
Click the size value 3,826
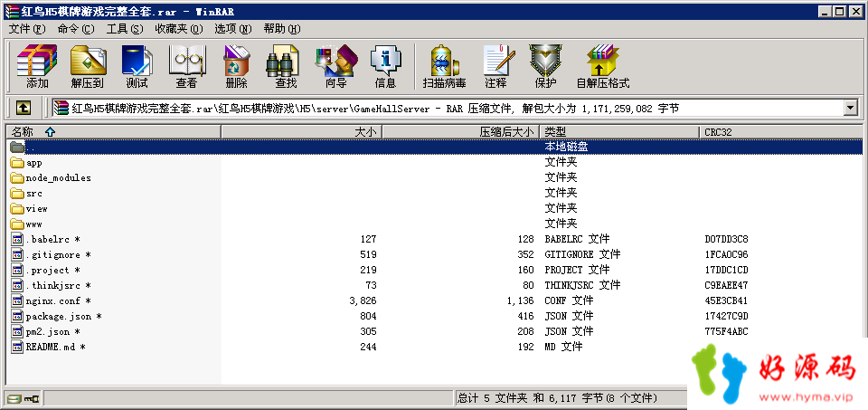pos(363,300)
